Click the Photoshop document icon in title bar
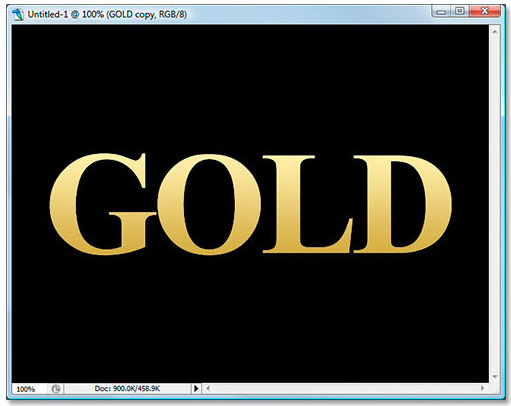Viewport: 511px width, 406px height. coord(17,14)
